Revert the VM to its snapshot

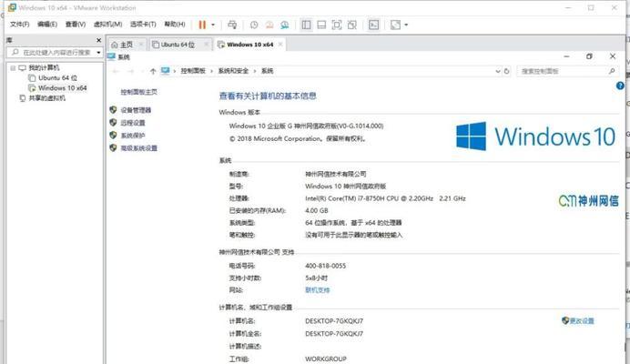point(269,25)
